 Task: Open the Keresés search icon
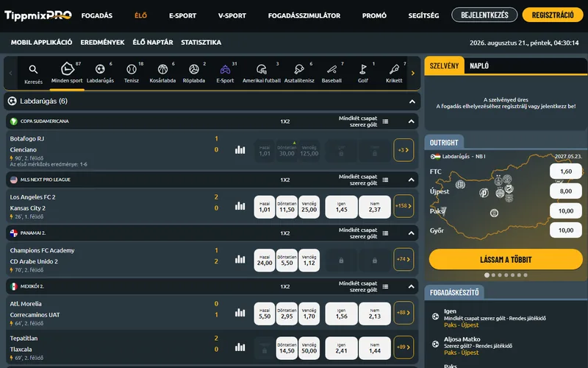click(33, 69)
